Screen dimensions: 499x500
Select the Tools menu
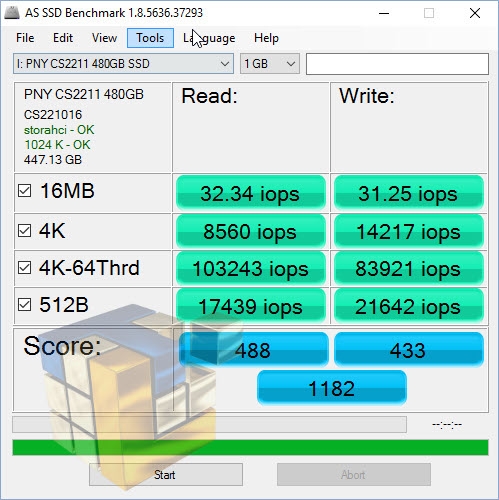tap(150, 38)
